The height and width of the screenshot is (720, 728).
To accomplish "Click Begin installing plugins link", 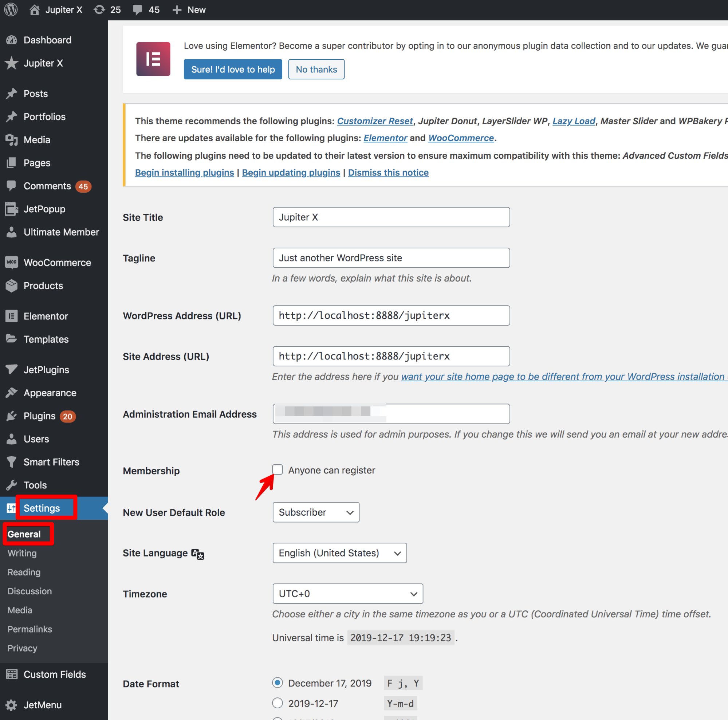I will click(x=184, y=172).
